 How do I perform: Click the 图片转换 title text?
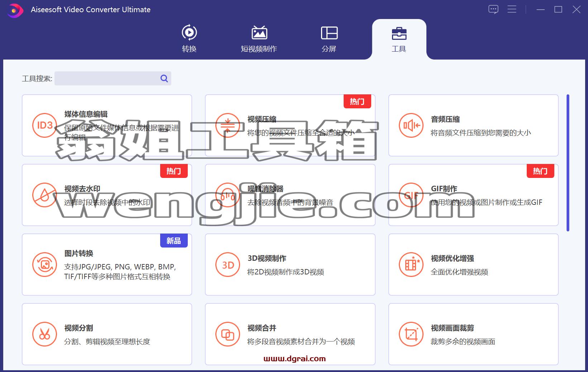pos(79,253)
